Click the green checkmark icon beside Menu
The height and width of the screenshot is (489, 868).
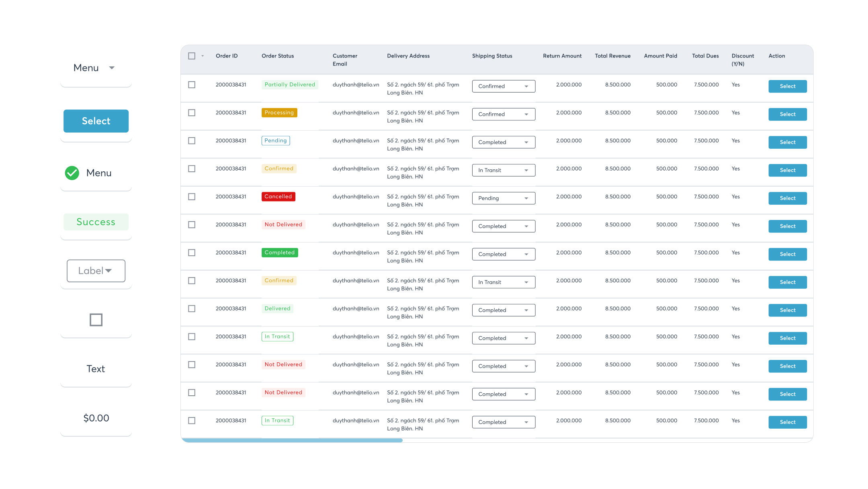click(72, 173)
